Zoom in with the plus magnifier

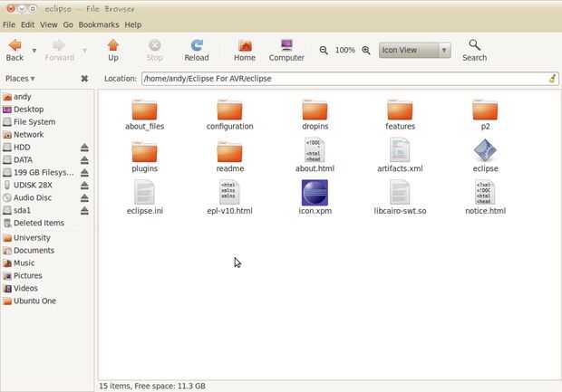tap(366, 50)
